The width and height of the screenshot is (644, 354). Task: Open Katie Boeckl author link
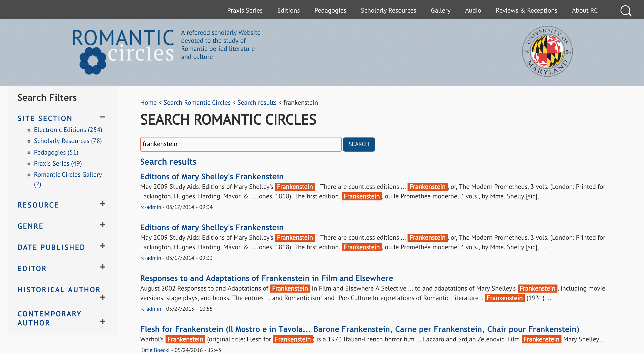tap(155, 350)
